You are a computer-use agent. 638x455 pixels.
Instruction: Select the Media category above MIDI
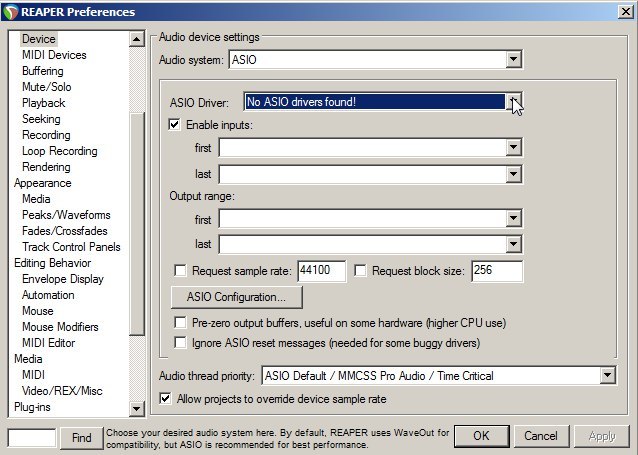point(28,359)
